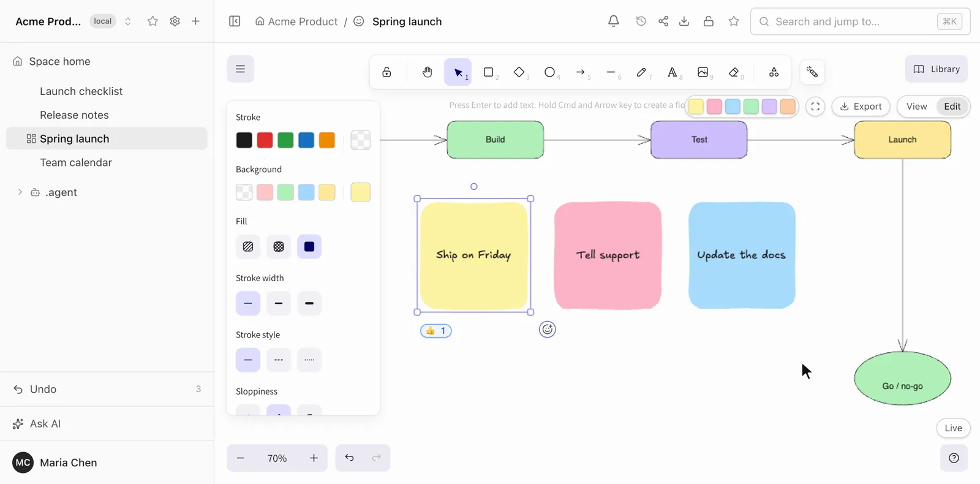Select the Arrow tool
This screenshot has width=980, height=484.
580,72
